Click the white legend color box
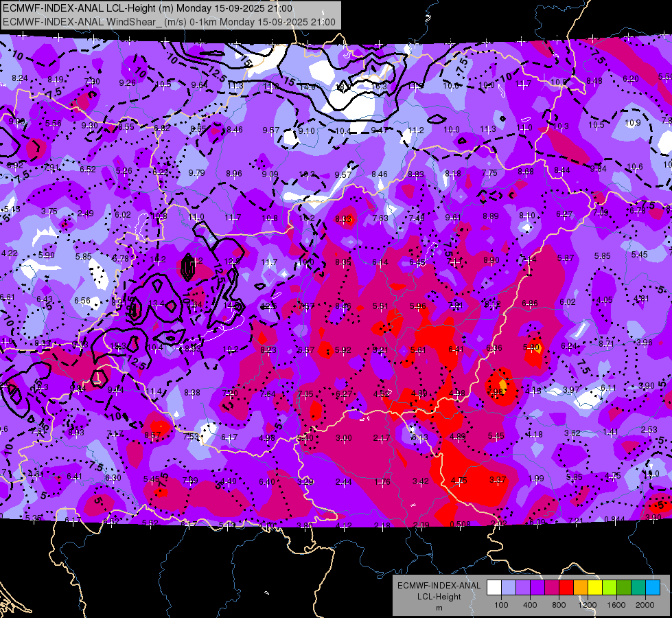672x618 pixels. coord(494,588)
